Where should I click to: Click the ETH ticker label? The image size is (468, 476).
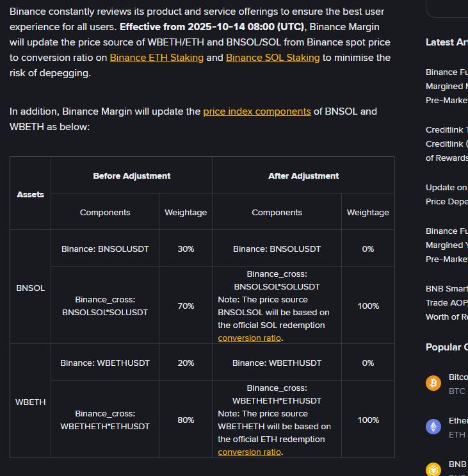point(456,435)
